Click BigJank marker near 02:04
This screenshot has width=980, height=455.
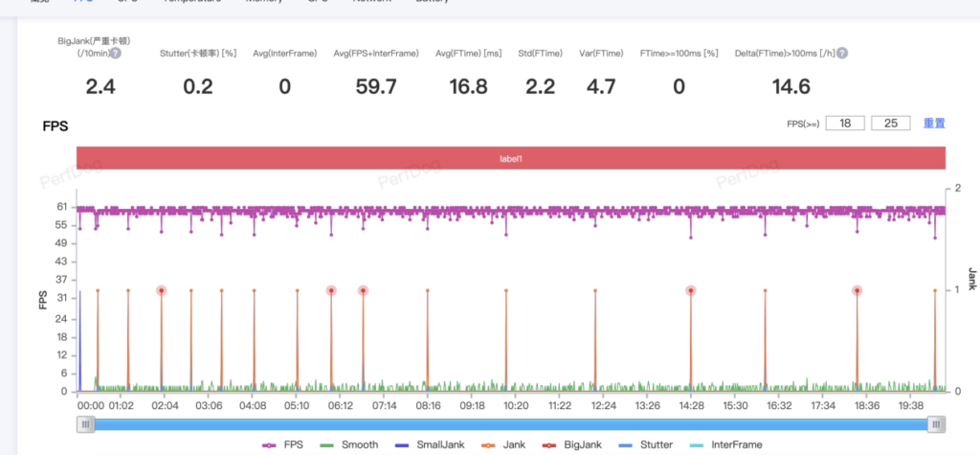tap(162, 290)
